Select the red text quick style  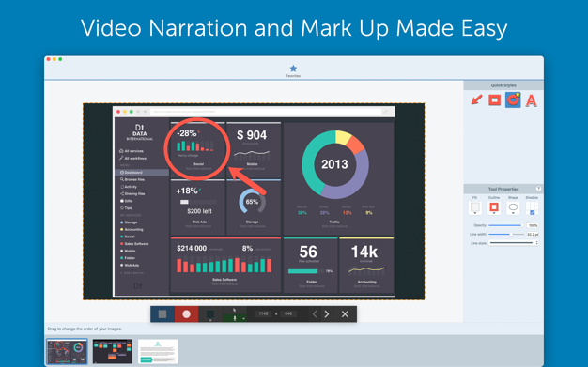point(531,100)
